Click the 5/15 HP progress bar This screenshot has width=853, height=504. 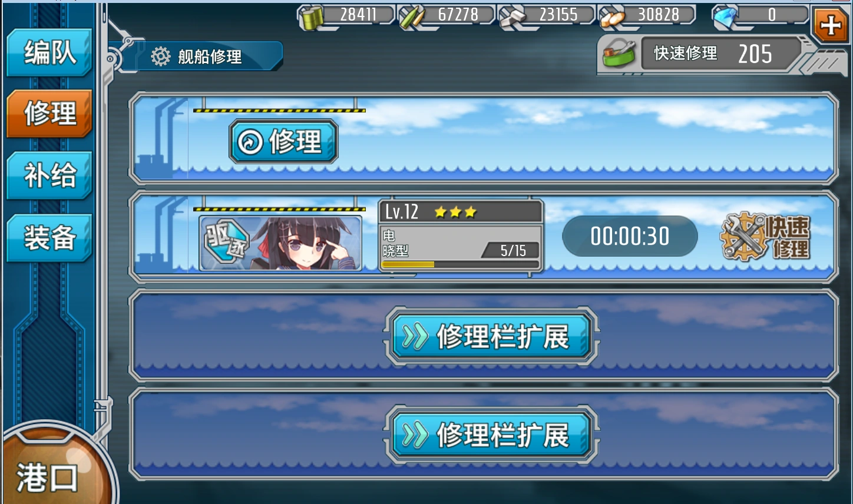click(x=459, y=265)
